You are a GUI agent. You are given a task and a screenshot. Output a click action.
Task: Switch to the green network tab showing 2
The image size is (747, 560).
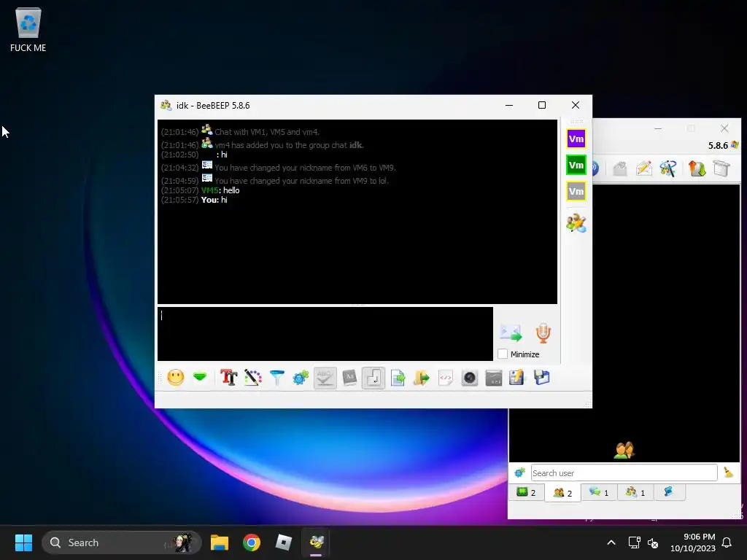click(527, 492)
